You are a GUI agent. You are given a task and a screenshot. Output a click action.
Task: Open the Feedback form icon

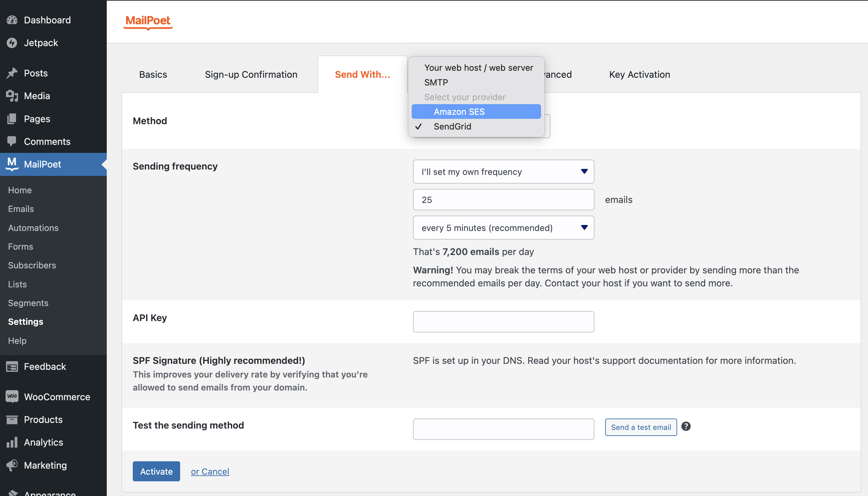[12, 366]
